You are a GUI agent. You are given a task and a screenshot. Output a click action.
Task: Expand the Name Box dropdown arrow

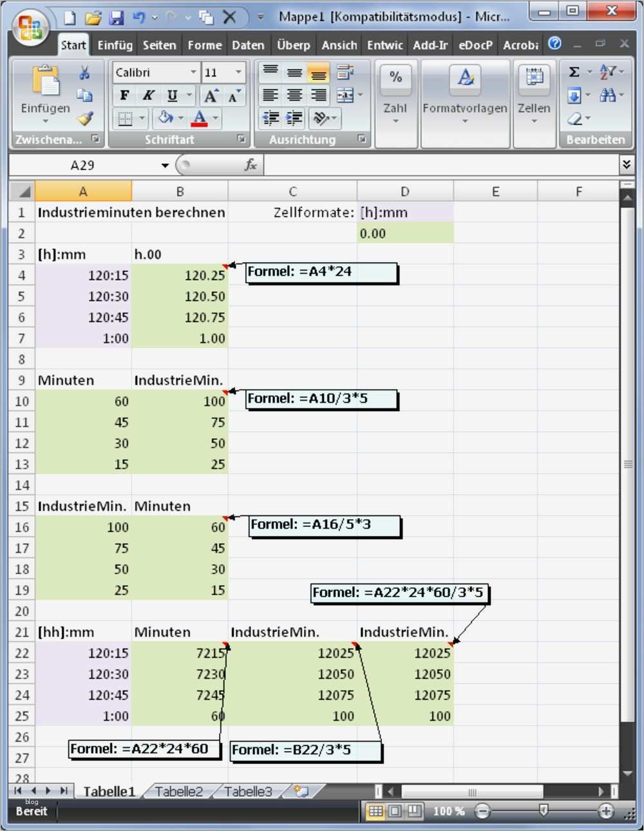[165, 166]
